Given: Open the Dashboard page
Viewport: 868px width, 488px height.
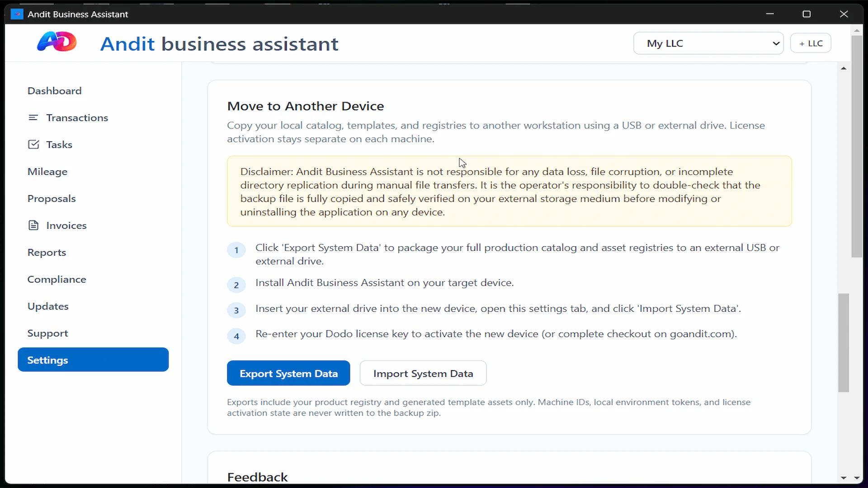Looking at the screenshot, I should pos(54,91).
